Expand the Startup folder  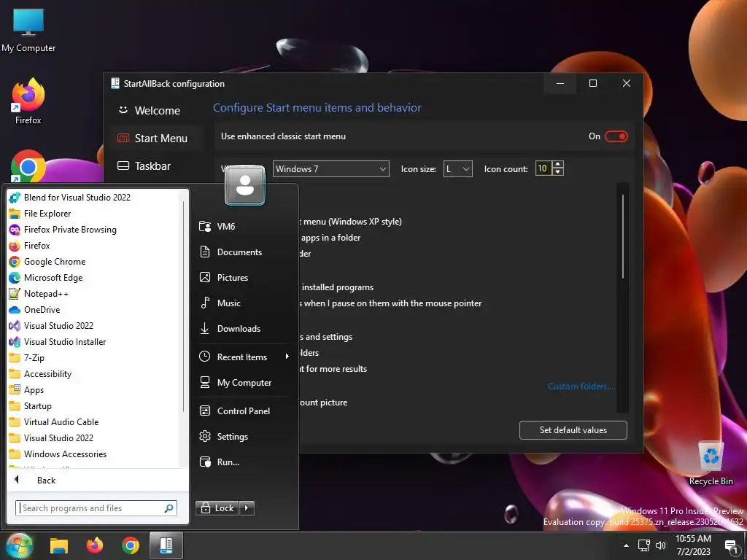[x=38, y=405]
